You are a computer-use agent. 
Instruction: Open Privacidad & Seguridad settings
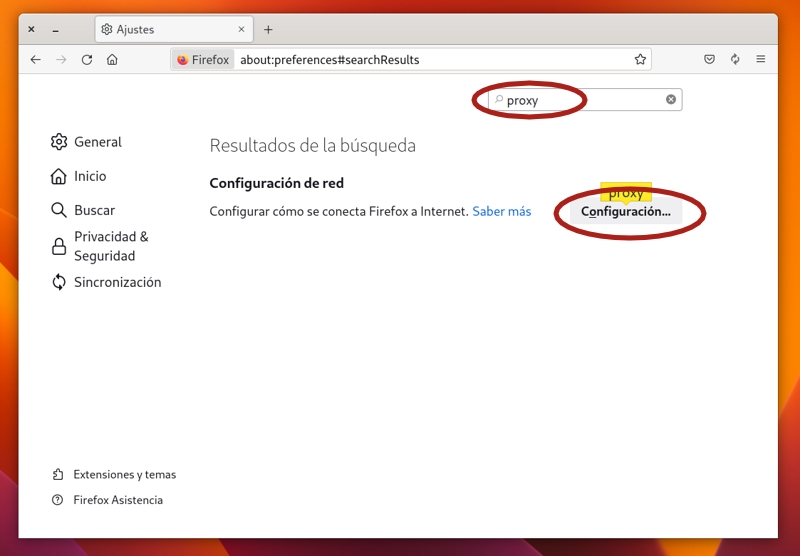coord(110,246)
